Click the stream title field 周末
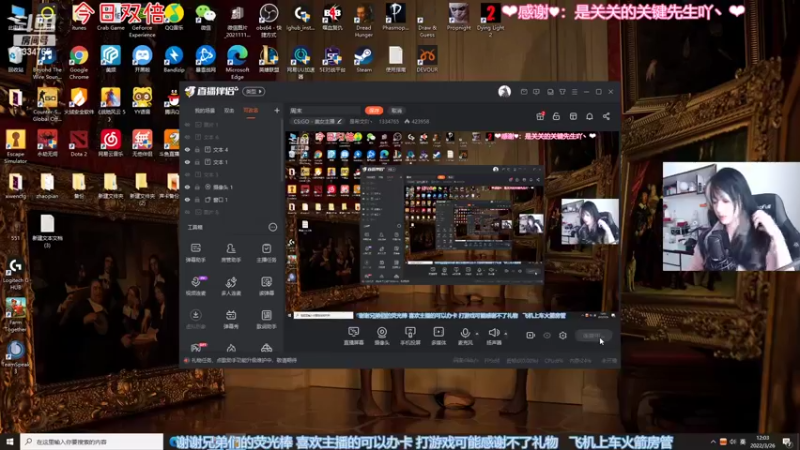The width and height of the screenshot is (800, 450). (324, 110)
